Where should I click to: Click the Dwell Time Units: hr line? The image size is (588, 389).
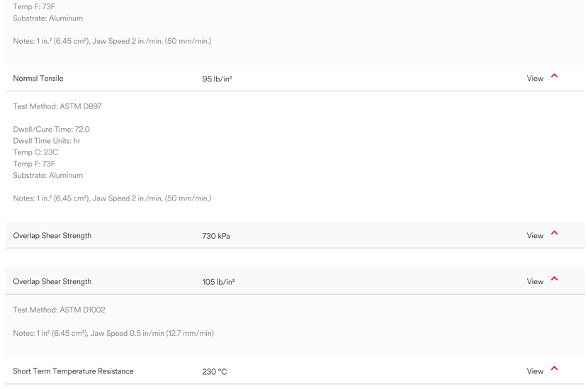[47, 141]
